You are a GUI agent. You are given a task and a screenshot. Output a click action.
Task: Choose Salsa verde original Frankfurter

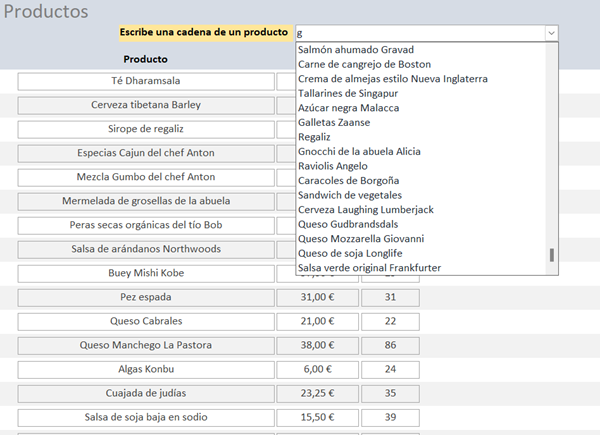(369, 268)
